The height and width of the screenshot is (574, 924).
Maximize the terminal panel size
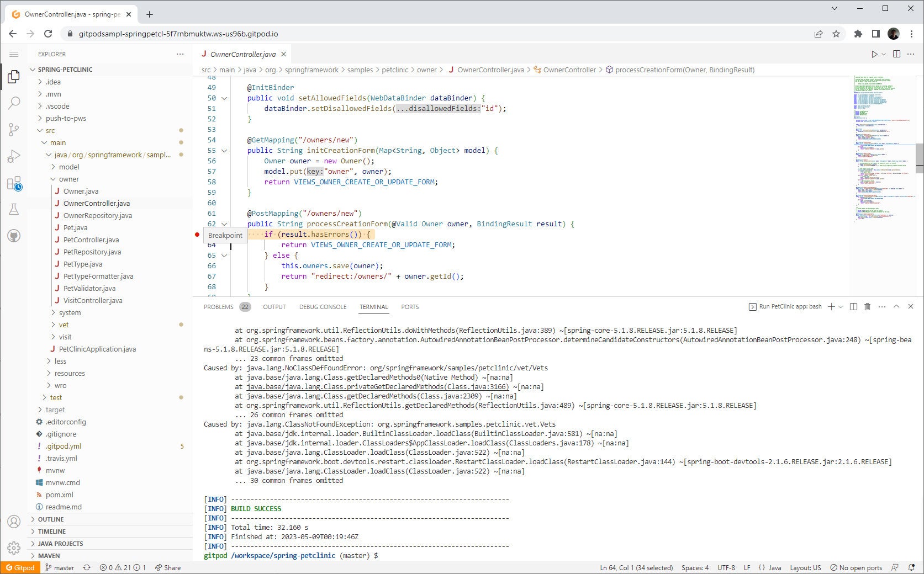[896, 306]
